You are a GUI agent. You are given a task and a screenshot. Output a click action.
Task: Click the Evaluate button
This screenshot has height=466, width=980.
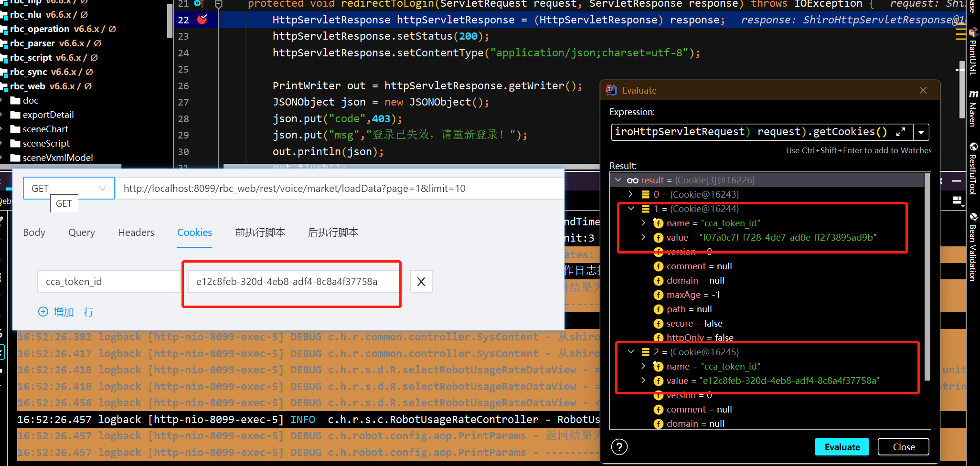[x=842, y=447]
